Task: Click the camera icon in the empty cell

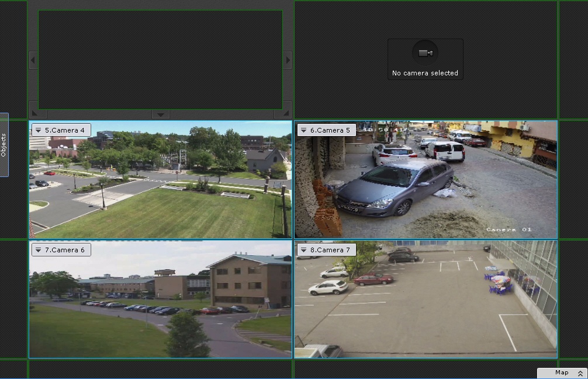Action: click(x=425, y=53)
